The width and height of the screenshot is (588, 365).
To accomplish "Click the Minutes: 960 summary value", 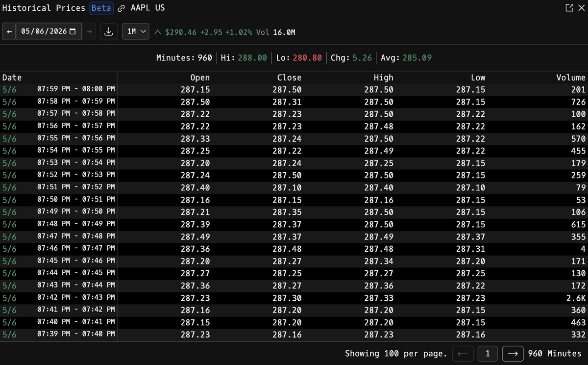I will click(x=184, y=58).
